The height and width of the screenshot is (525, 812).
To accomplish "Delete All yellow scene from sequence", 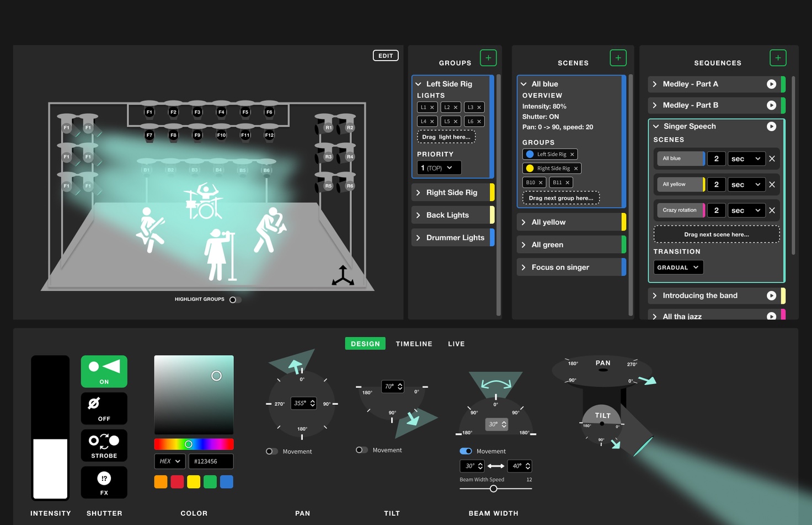I will 772,185.
